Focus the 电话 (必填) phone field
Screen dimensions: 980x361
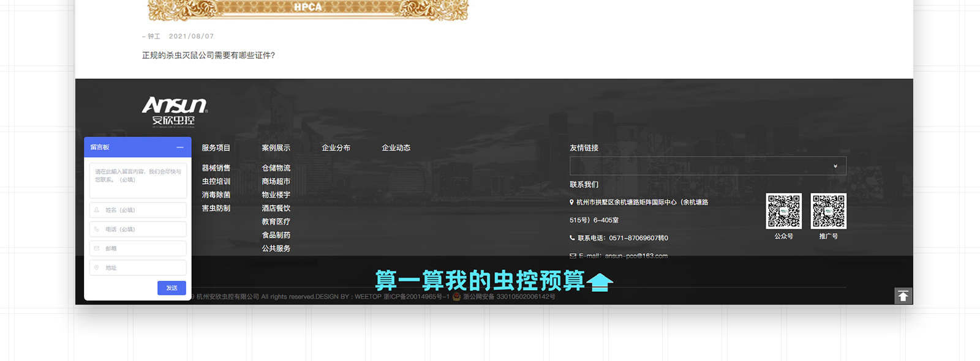[x=138, y=229]
